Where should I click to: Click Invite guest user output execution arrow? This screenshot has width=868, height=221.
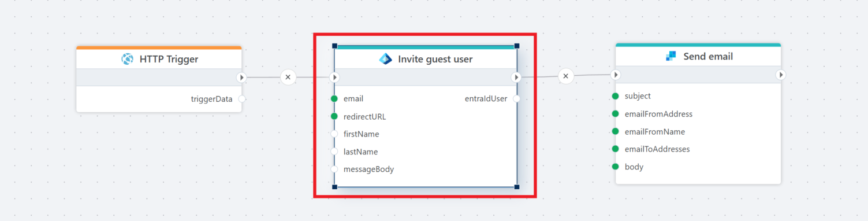[517, 77]
